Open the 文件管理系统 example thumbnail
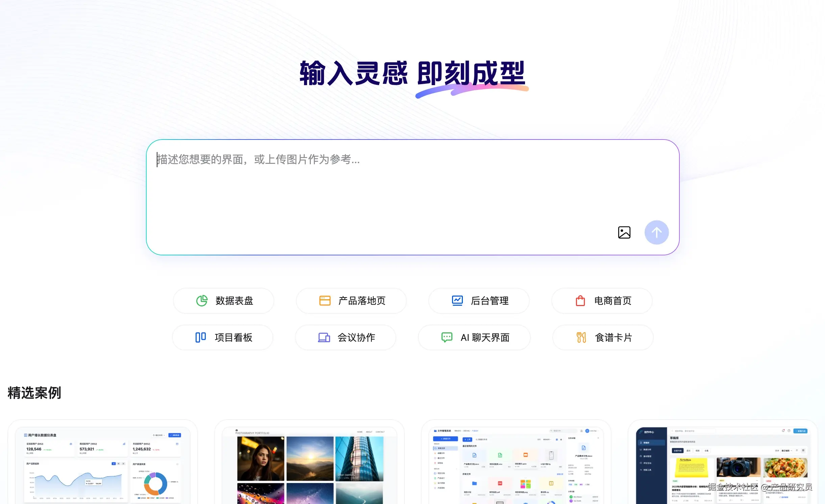The height and width of the screenshot is (504, 825). [x=516, y=466]
